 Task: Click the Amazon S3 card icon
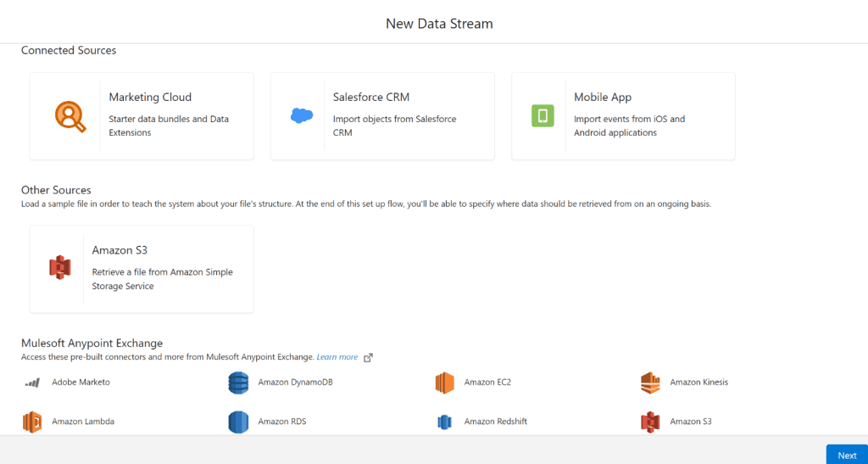click(x=59, y=268)
